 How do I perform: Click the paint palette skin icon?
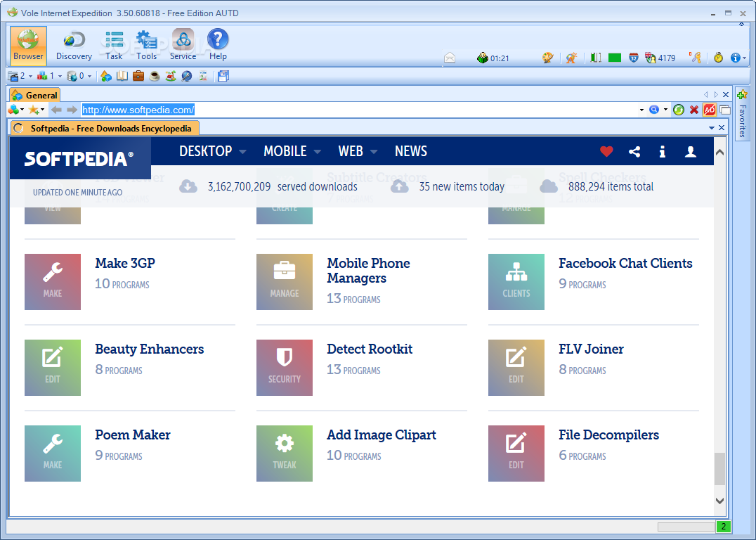tap(548, 58)
